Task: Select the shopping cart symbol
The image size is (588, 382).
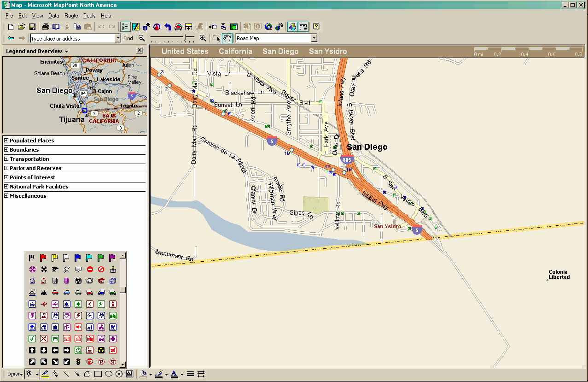Action: 113,350
